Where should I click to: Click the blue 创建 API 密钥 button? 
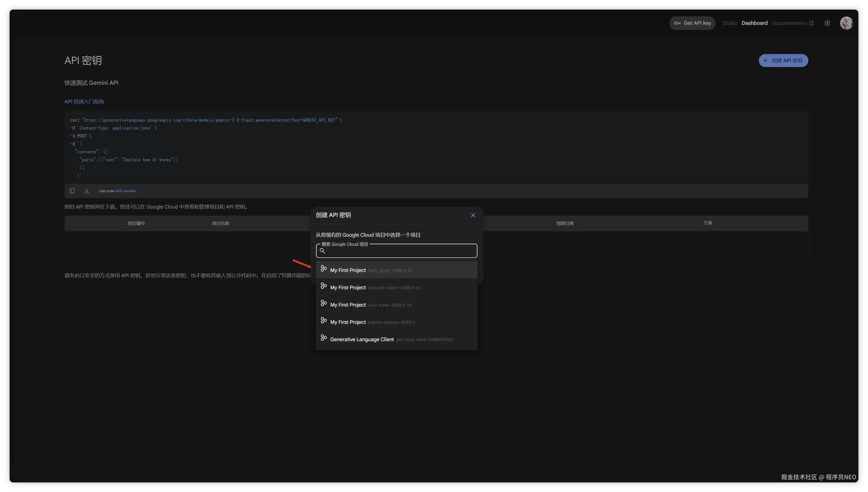pyautogui.click(x=783, y=61)
